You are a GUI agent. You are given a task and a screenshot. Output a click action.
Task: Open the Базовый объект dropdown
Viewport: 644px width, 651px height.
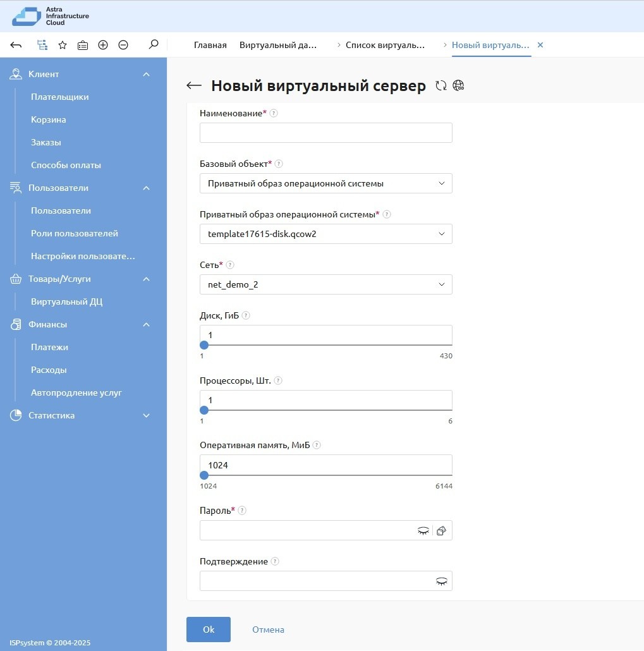pyautogui.click(x=325, y=183)
